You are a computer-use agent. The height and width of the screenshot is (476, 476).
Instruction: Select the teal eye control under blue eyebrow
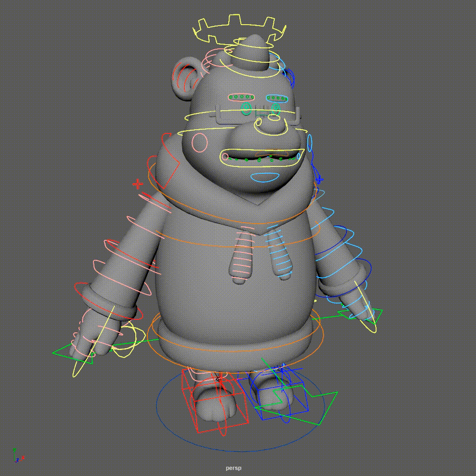pyautogui.click(x=275, y=109)
